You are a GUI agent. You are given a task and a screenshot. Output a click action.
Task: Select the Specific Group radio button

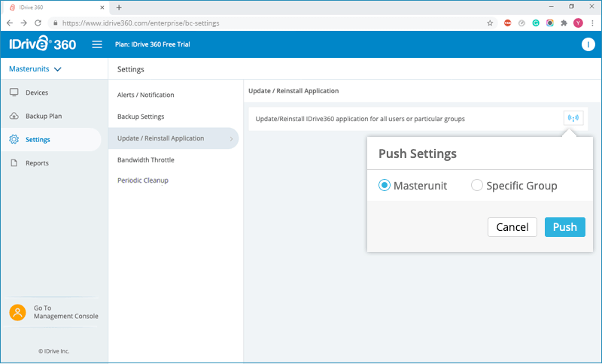pos(477,185)
